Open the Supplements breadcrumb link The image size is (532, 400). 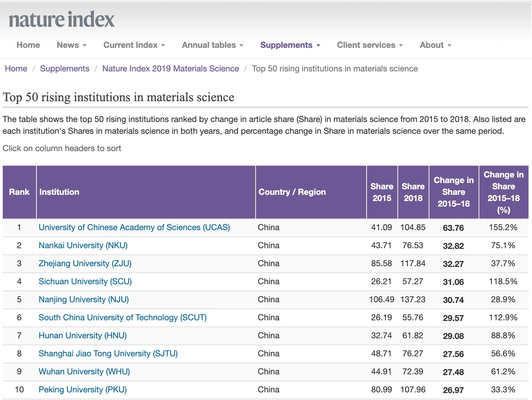(65, 69)
